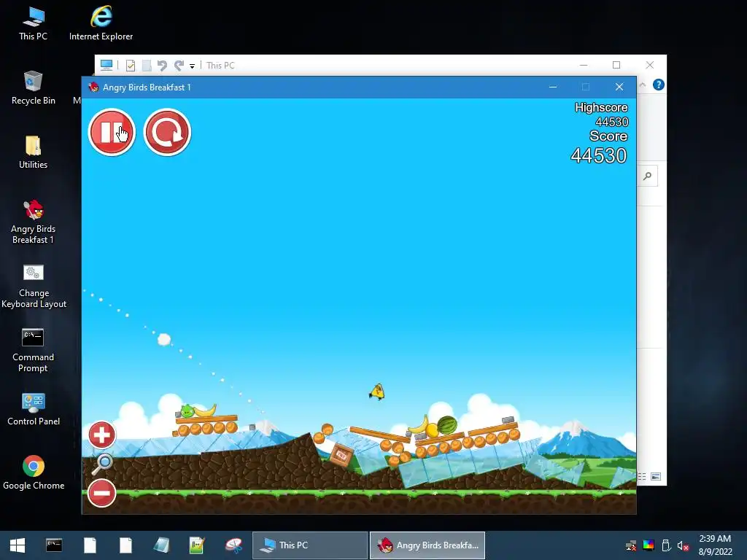Open the Recycle Bin desktop icon

pyautogui.click(x=33, y=87)
